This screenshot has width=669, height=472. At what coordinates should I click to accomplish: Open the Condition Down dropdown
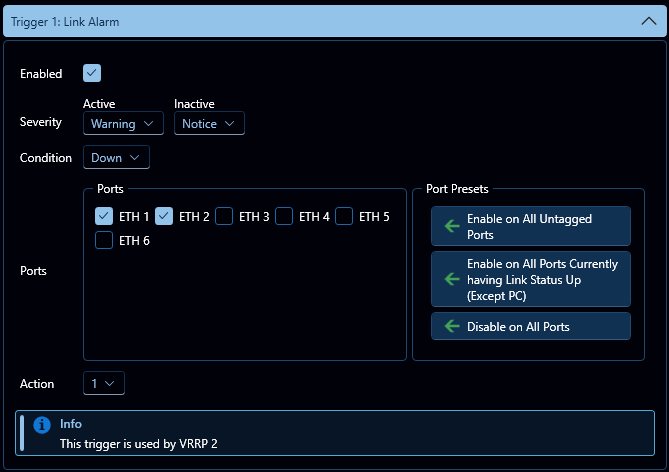(x=116, y=157)
